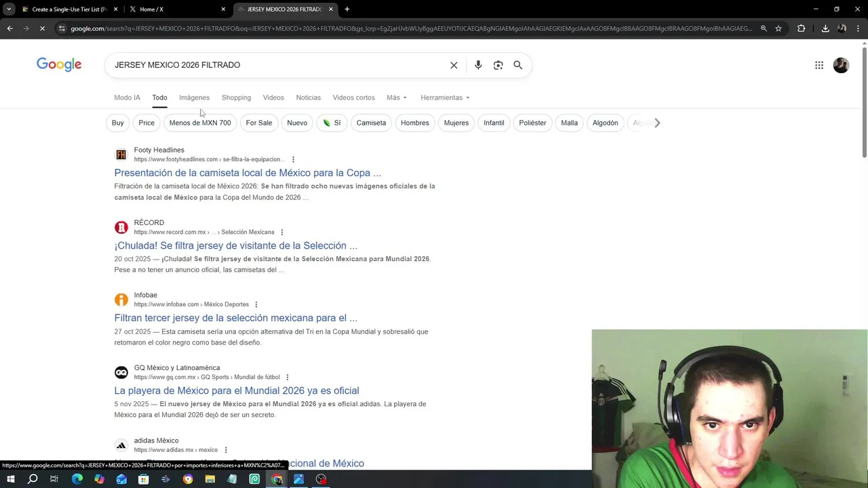Open Chrome downloads
Viewport: 868px width, 488px height.
825,28
